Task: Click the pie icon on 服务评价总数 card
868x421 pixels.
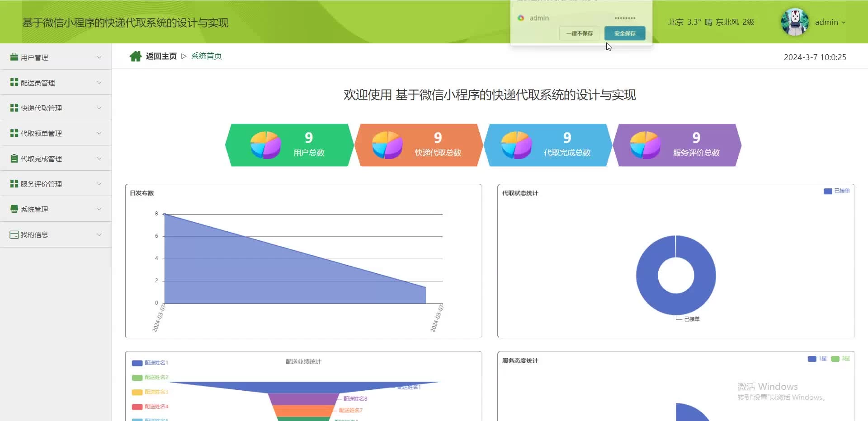Action: pos(645,145)
